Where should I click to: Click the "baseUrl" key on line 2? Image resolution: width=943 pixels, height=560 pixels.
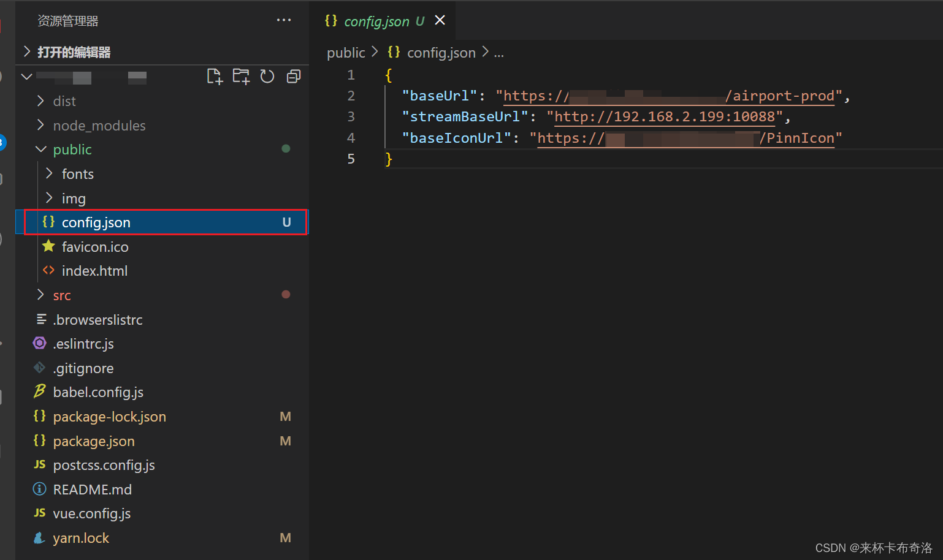point(440,96)
